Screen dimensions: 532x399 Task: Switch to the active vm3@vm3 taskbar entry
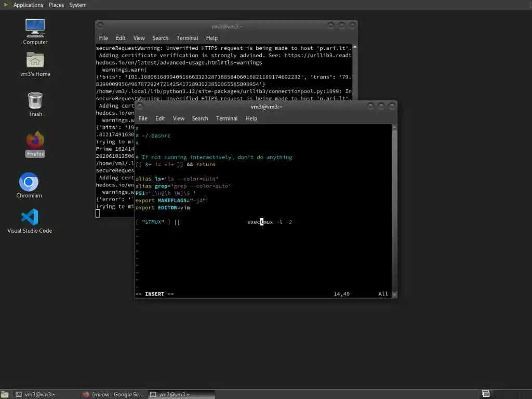tap(181, 394)
